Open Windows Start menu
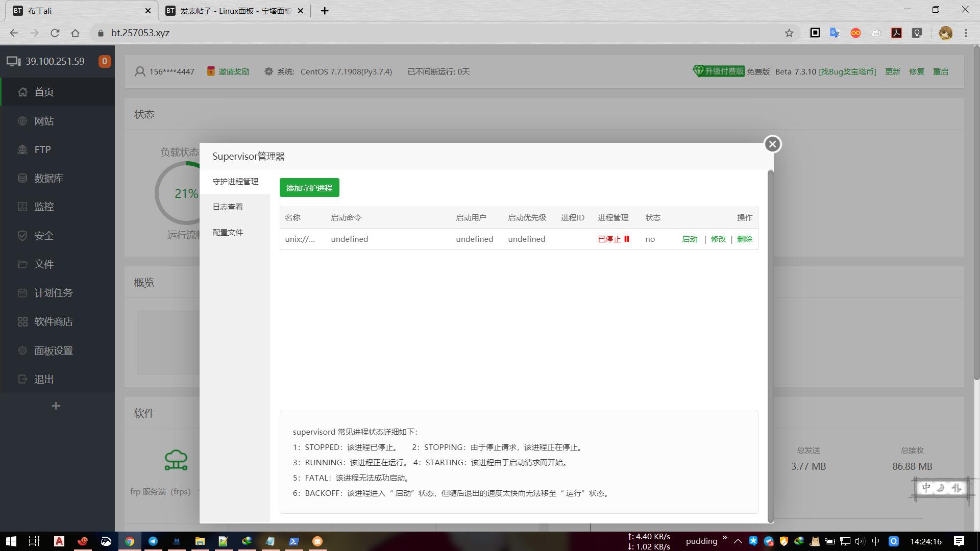980x551 pixels. (11, 541)
